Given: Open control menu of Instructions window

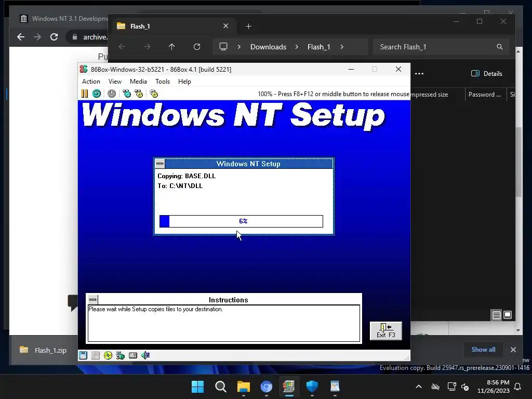Looking at the screenshot, I should (93, 300).
